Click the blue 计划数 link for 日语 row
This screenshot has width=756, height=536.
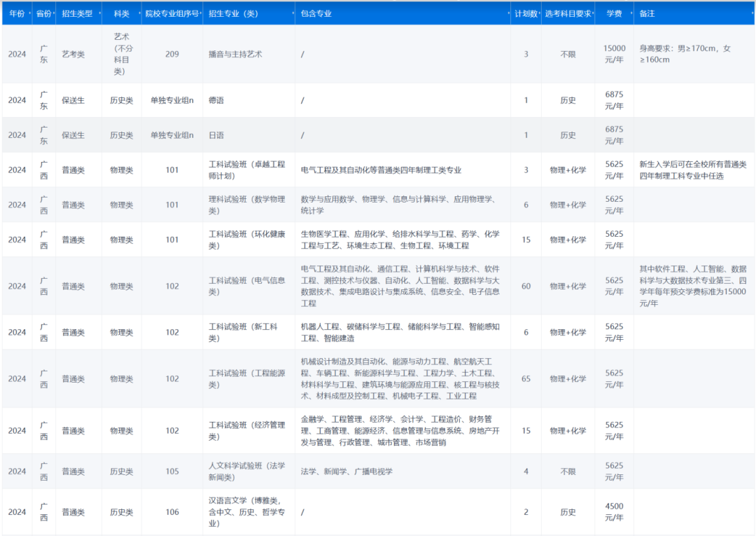coord(526,135)
